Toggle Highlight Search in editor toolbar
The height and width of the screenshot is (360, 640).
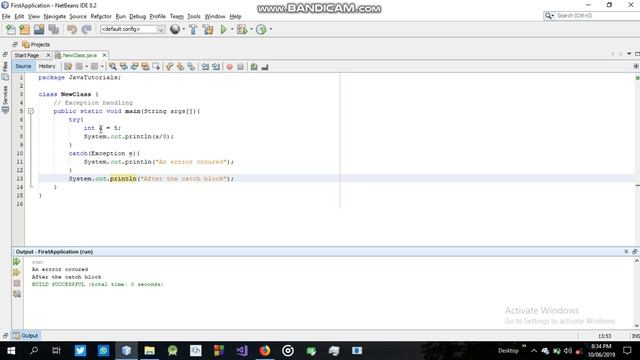coord(145,67)
